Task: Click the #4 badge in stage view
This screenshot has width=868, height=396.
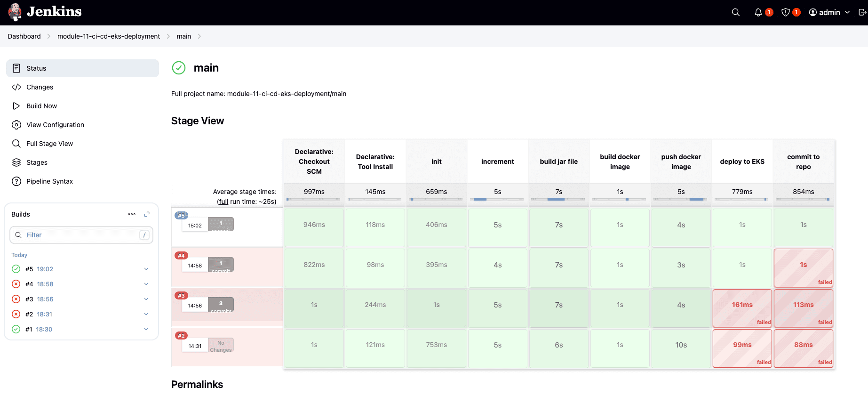Action: tap(181, 256)
